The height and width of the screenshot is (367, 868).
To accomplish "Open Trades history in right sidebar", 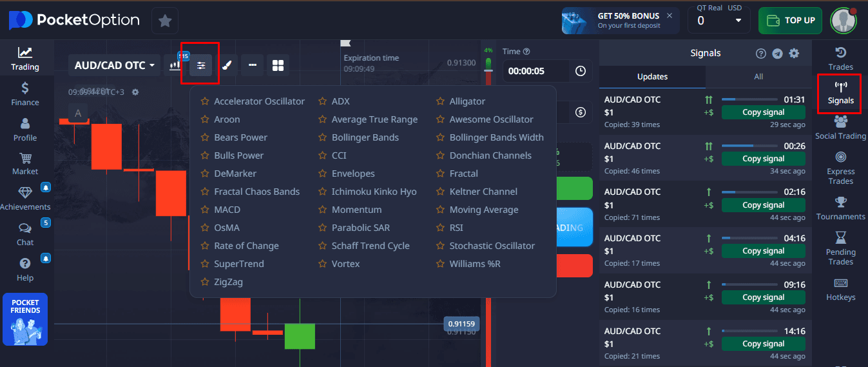I will pos(840,59).
